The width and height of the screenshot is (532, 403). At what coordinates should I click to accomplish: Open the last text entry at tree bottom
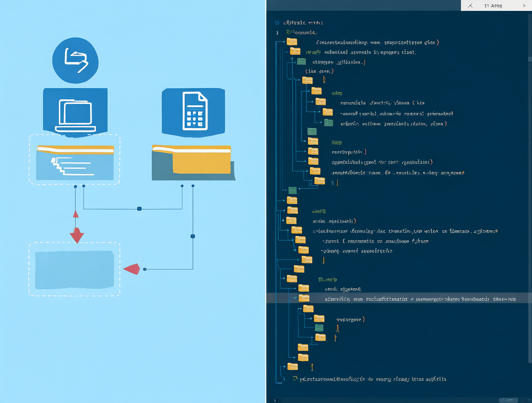(x=369, y=379)
